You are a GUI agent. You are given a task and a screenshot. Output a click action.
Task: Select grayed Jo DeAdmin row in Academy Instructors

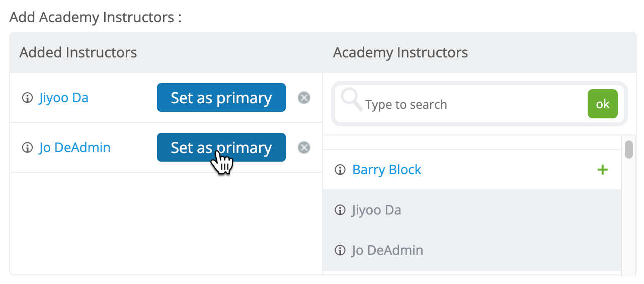(x=472, y=250)
